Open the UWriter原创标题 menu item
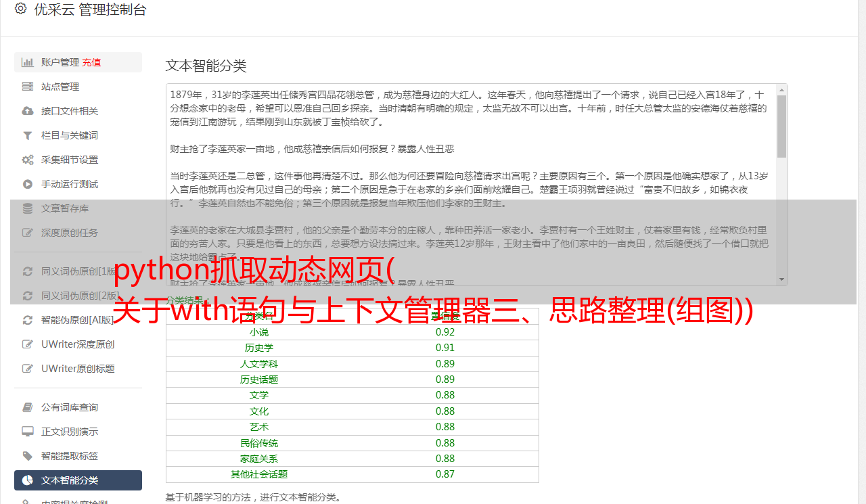 coord(78,369)
